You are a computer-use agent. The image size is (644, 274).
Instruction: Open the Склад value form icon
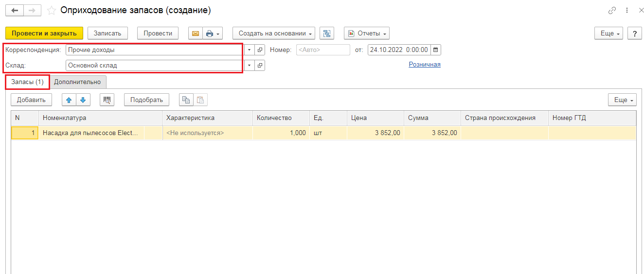click(260, 65)
